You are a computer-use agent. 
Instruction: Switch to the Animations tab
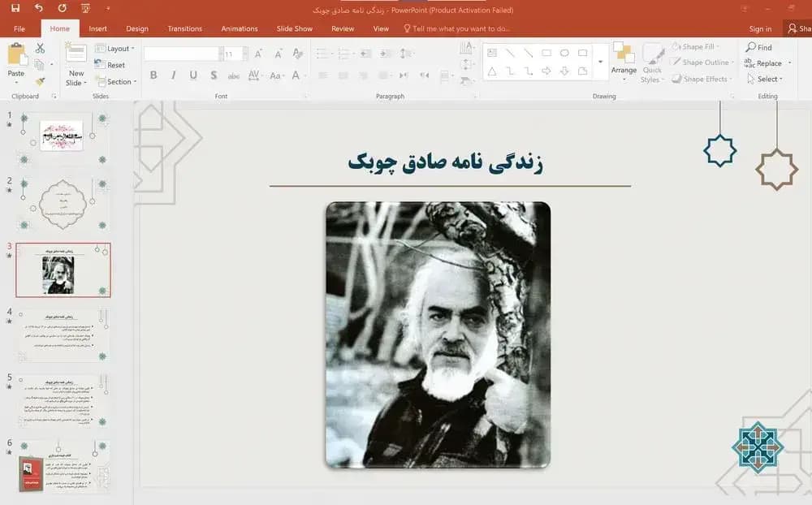coord(240,28)
